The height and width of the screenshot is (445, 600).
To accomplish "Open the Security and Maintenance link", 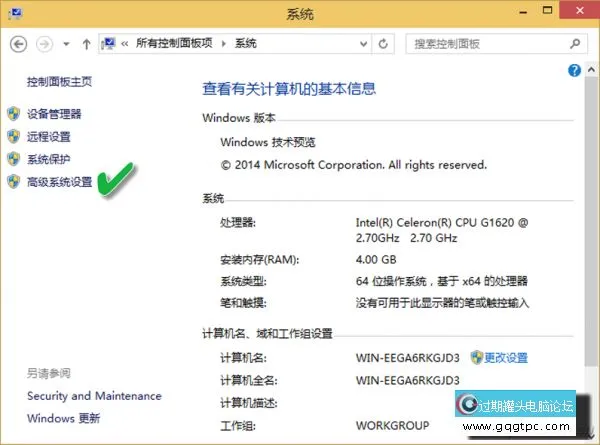I will click(x=94, y=396).
